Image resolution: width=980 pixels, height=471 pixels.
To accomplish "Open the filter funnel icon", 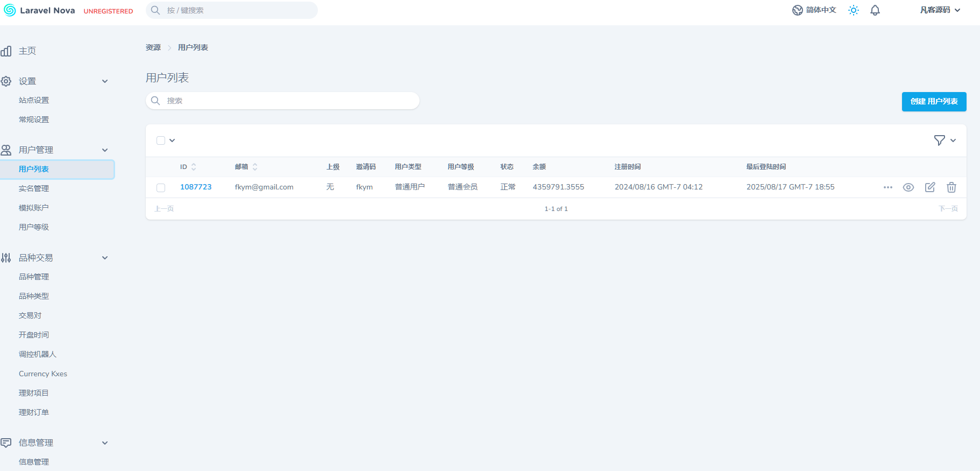I will click(940, 140).
